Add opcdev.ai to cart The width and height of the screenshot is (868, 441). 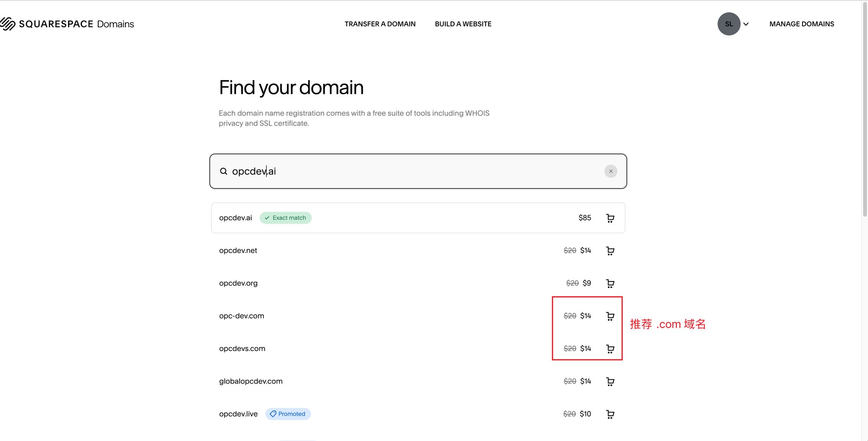pyautogui.click(x=610, y=218)
